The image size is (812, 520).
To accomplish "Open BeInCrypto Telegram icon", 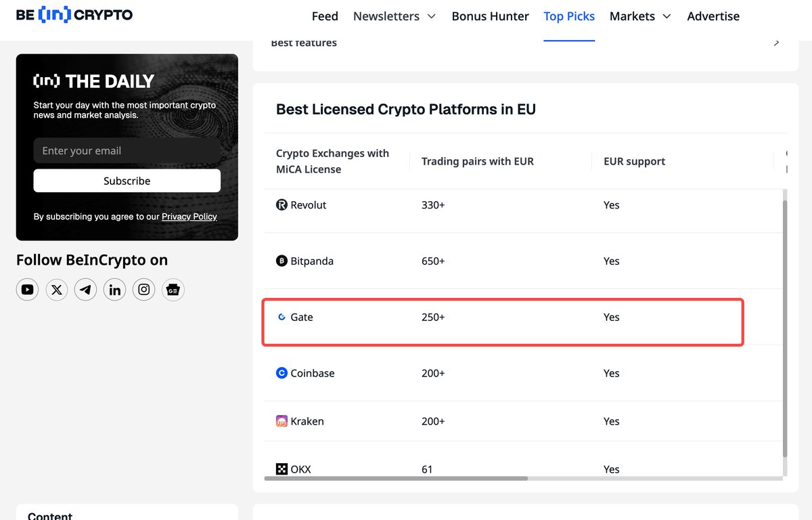I will click(x=86, y=290).
